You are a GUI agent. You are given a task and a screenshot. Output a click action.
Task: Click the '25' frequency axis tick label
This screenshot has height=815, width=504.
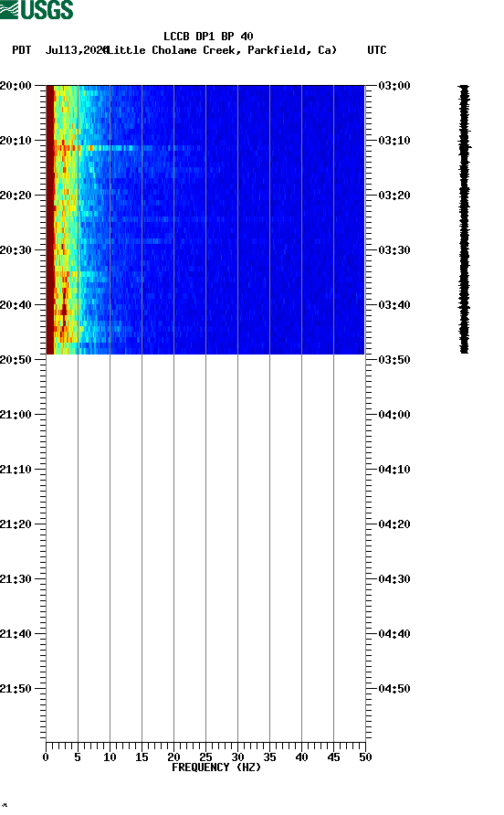pyautogui.click(x=205, y=757)
